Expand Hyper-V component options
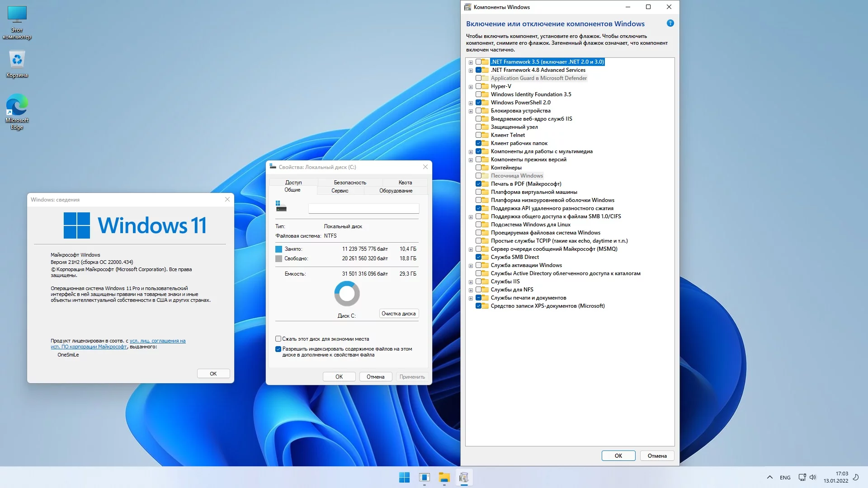Viewport: 868px width, 488px height. tap(470, 86)
